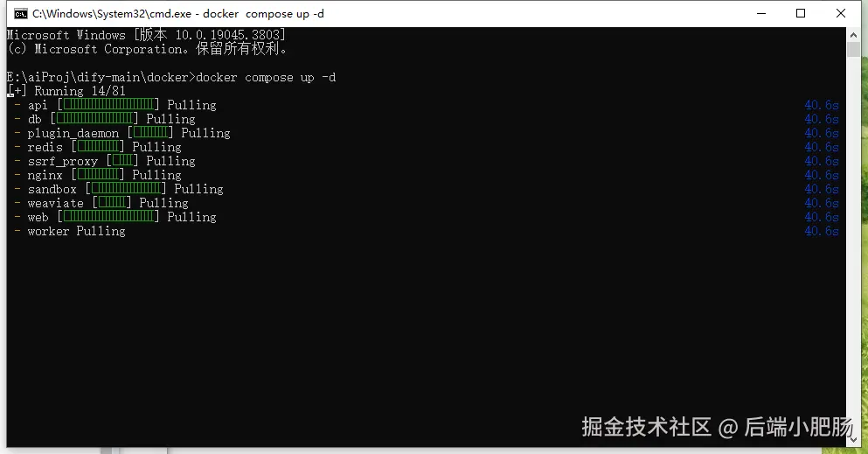Viewport: 868px width, 454px height.
Task: Click the nginx progress bar
Action: (x=98, y=175)
